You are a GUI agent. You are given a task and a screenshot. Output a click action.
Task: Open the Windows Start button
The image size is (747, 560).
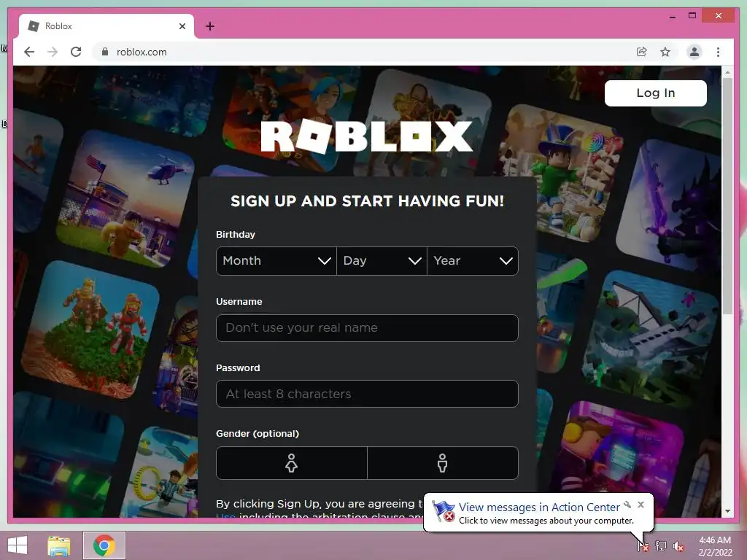(x=18, y=545)
